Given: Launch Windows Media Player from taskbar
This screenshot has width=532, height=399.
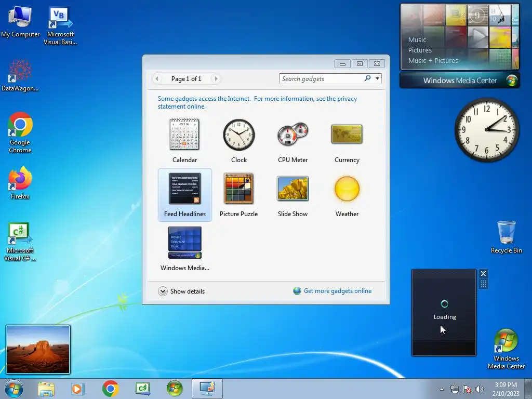Looking at the screenshot, I should coord(77,389).
